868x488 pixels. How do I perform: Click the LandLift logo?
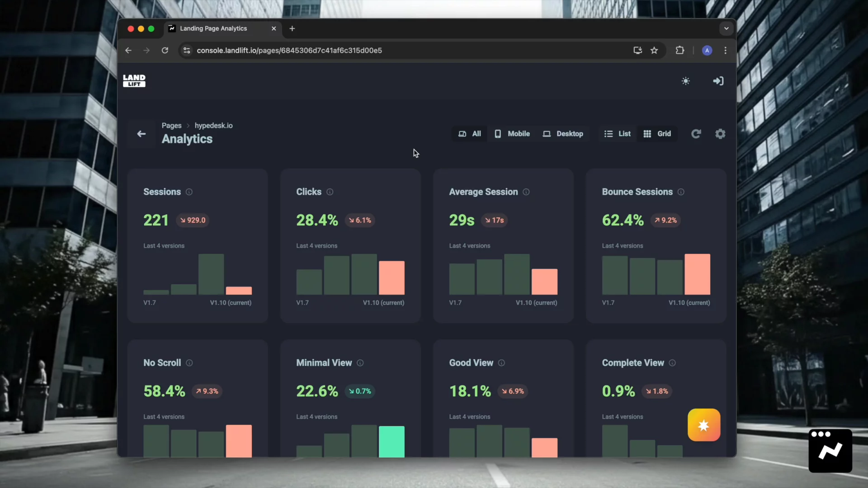(134, 81)
